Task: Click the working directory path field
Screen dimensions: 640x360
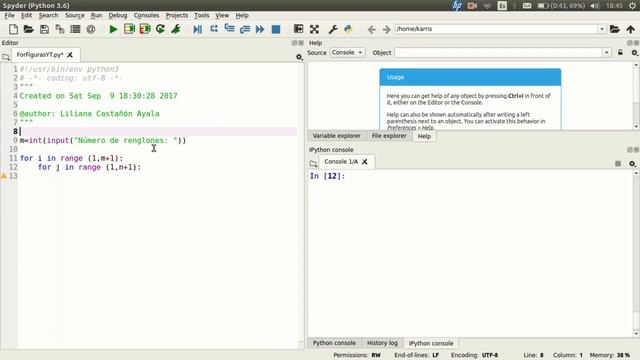Action: click(496, 29)
